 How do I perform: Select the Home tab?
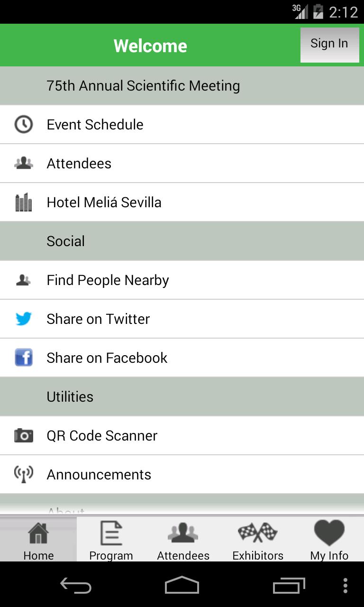(x=38, y=540)
